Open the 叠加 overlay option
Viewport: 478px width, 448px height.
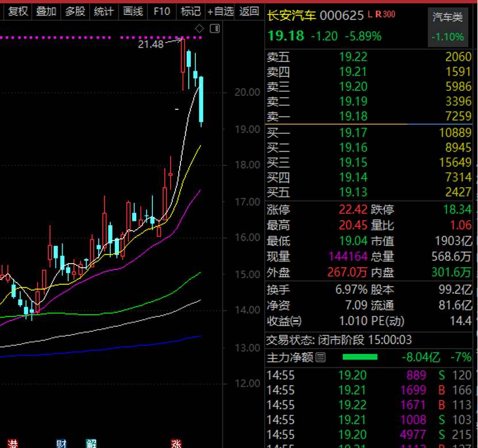click(47, 11)
